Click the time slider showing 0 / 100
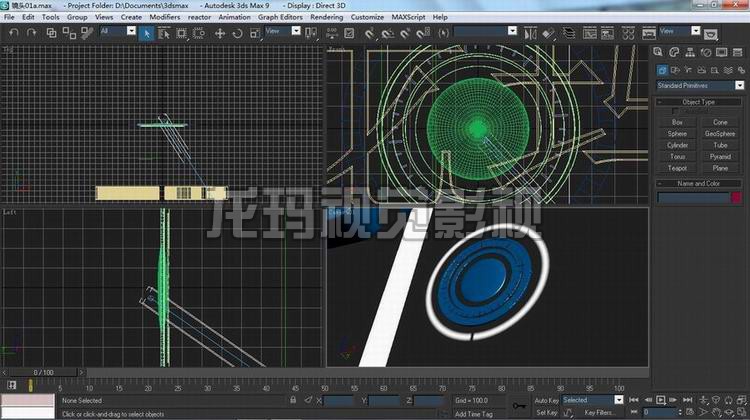This screenshot has width=750, height=420. point(44,372)
